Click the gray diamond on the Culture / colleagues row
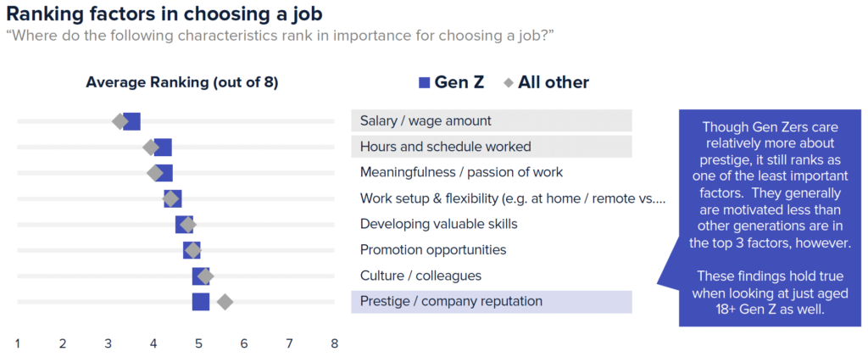Image resolution: width=868 pixels, height=357 pixels. coord(205,276)
